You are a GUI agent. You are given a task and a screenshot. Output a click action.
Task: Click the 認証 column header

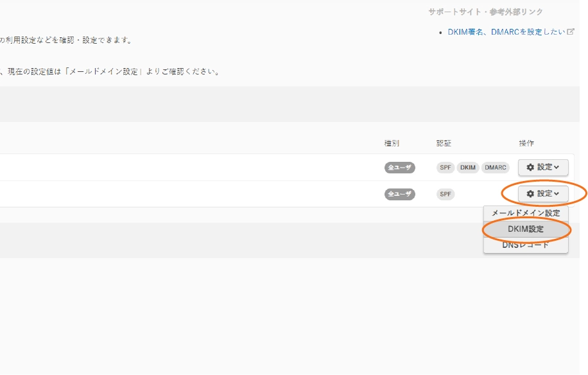click(x=444, y=143)
